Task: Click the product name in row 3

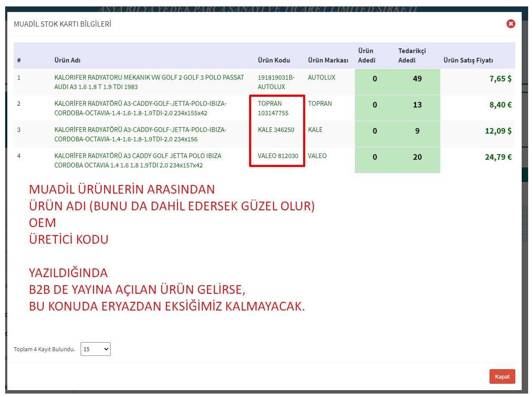Action: (x=140, y=134)
